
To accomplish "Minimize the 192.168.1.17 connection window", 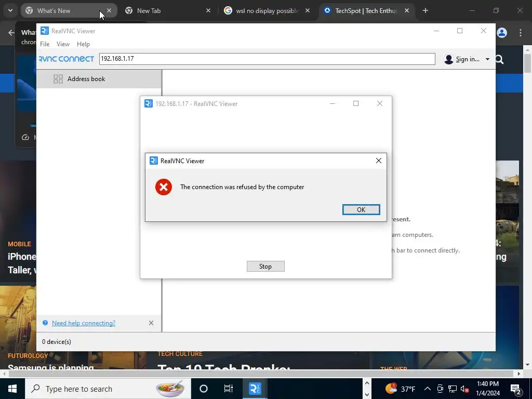I will coord(332,103).
